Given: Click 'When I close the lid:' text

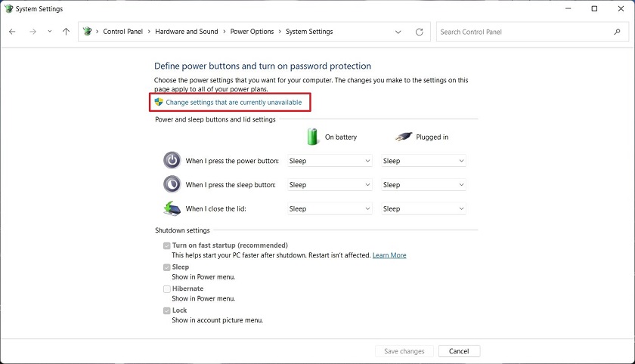Looking at the screenshot, I should (x=216, y=208).
